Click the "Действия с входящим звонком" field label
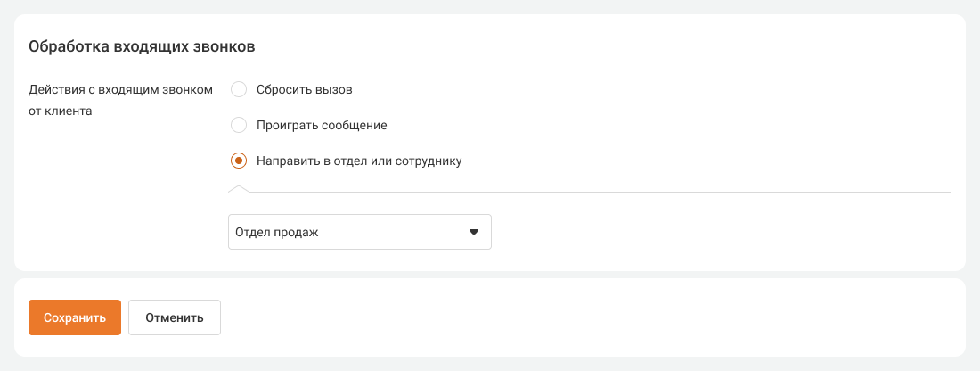 [x=121, y=89]
